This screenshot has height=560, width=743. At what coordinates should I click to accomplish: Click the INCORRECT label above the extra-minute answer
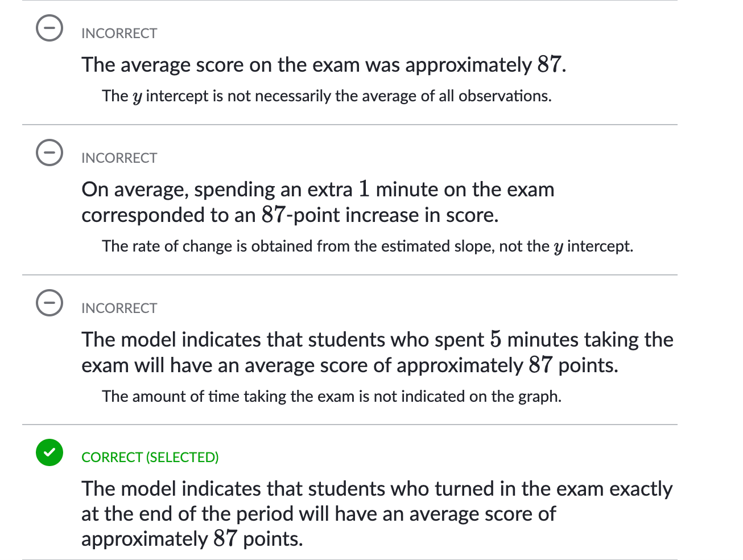[119, 158]
